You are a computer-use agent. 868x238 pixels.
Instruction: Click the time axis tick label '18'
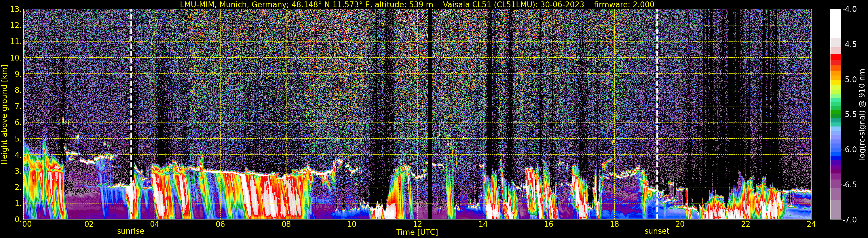[x=615, y=224]
